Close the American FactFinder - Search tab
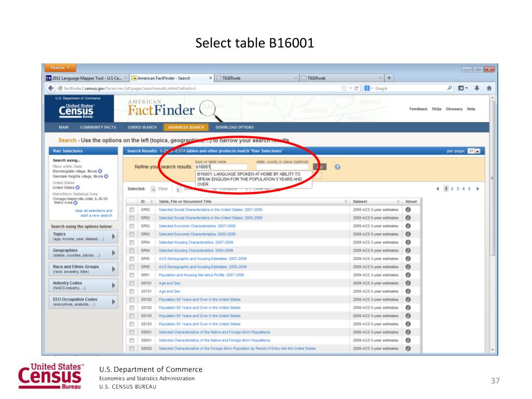 (210, 78)
